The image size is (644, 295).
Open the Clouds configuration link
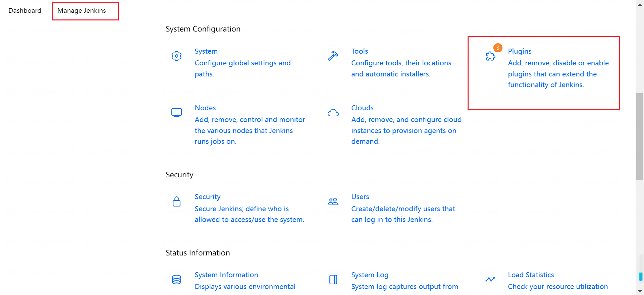[362, 108]
